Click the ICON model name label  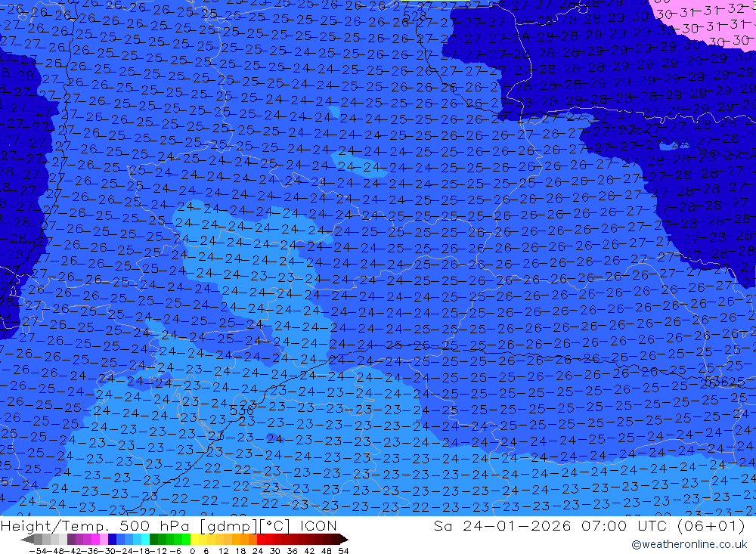(318, 525)
